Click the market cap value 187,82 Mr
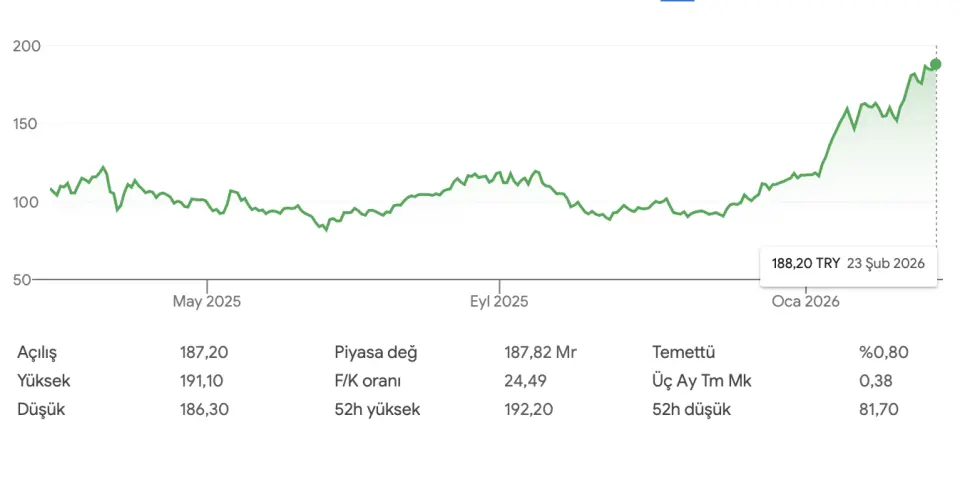 pos(540,352)
